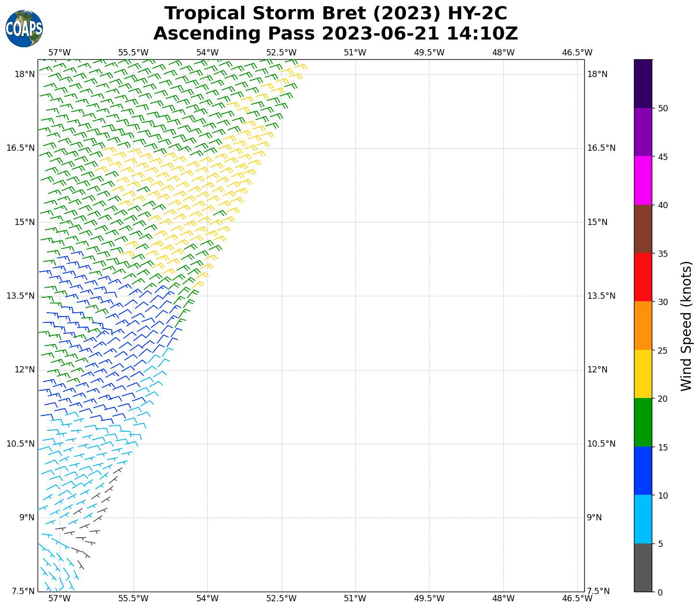Click the 'Tropical Storm Bret (2023) HY-2C' title

coord(336,13)
